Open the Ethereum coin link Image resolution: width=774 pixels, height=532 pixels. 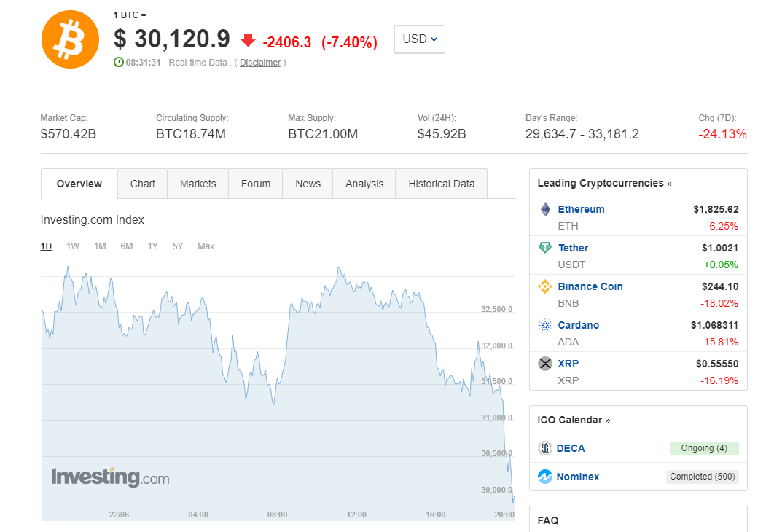(581, 209)
